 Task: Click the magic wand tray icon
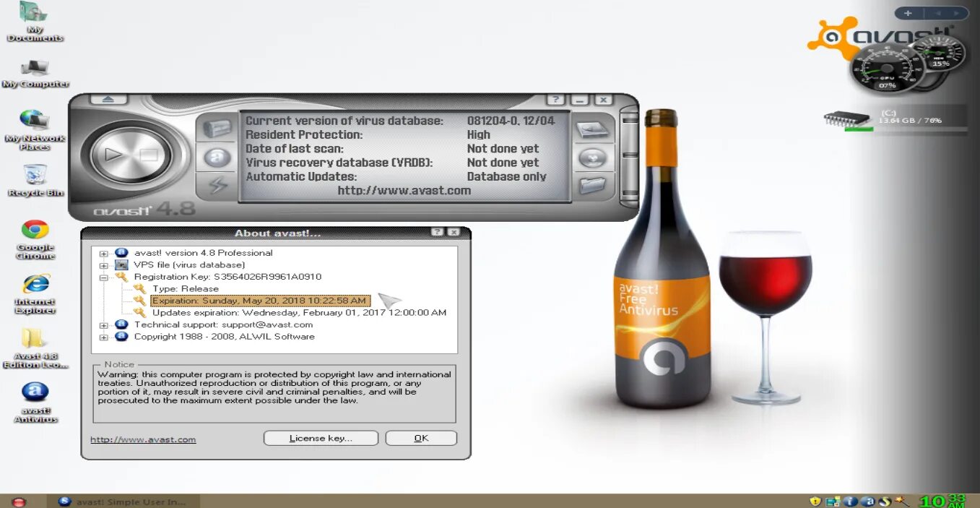[x=902, y=501]
